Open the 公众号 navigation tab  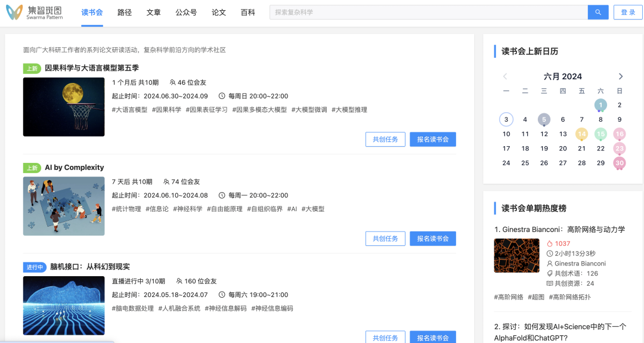186,13
